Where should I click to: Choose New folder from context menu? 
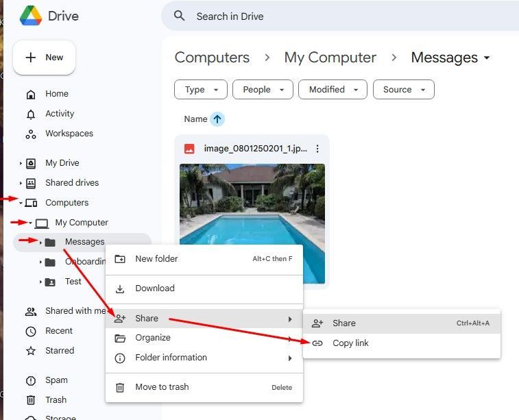pos(204,259)
